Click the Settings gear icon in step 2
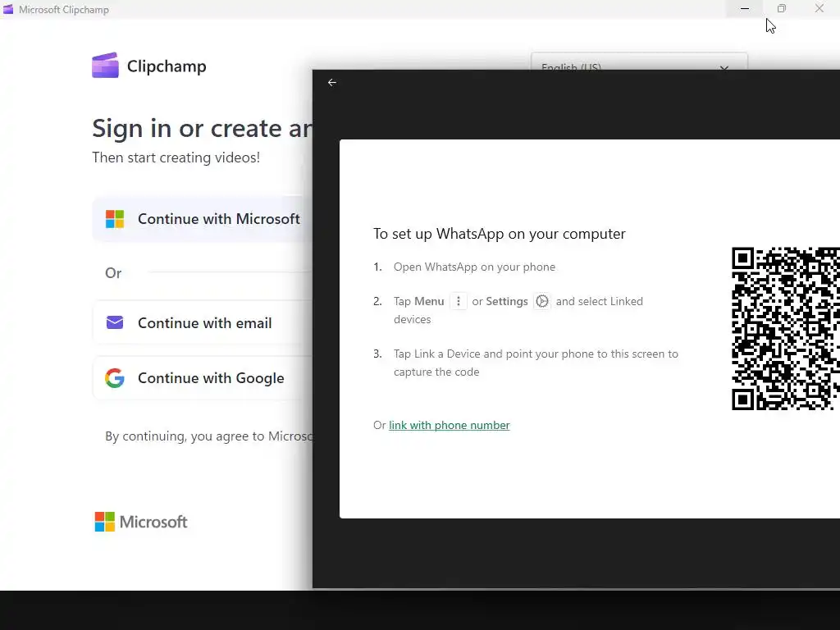 [542, 301]
